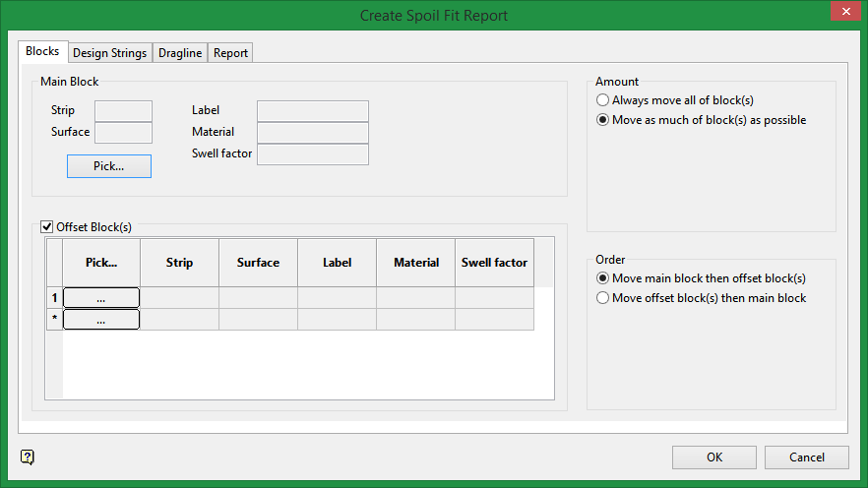Image resolution: width=868 pixels, height=488 pixels.
Task: Click the Strip cell in row 1
Action: (179, 297)
